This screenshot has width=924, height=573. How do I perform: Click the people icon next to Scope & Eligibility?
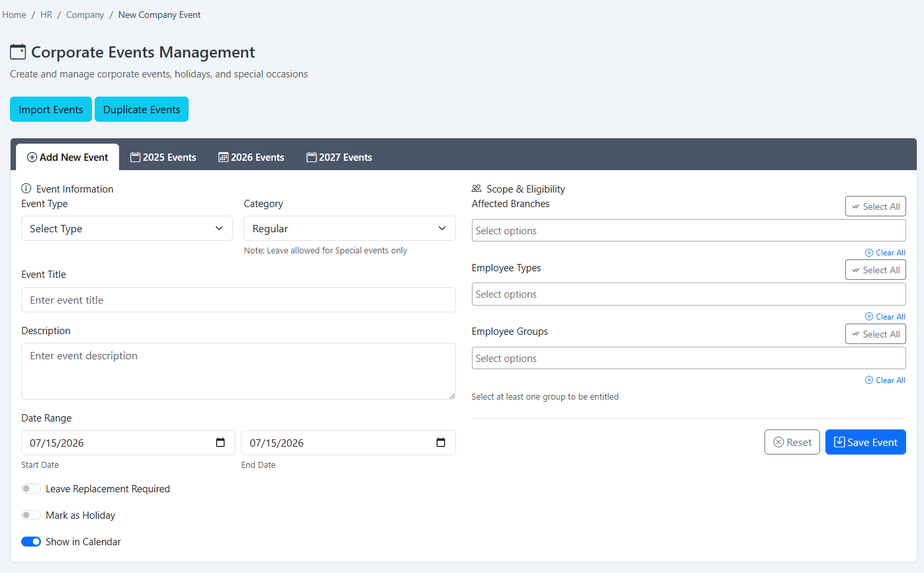coord(477,189)
